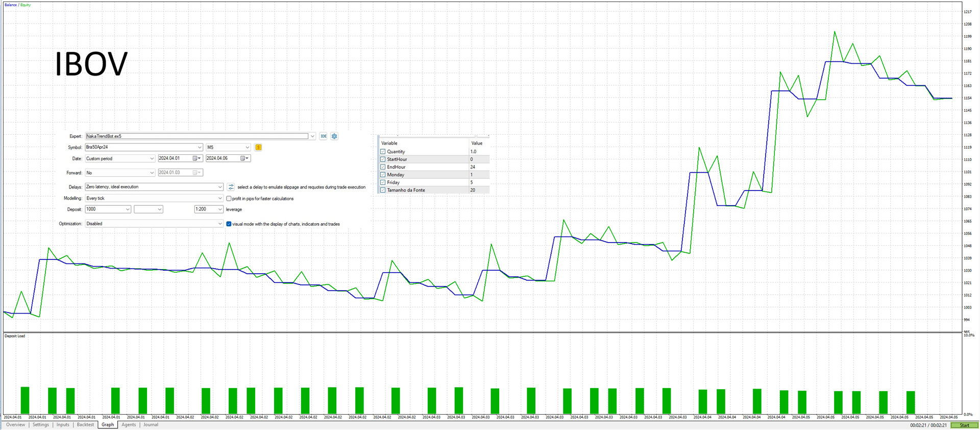The image size is (980, 430).
Task: Expand the Expert selection dropdown
Action: click(x=312, y=136)
